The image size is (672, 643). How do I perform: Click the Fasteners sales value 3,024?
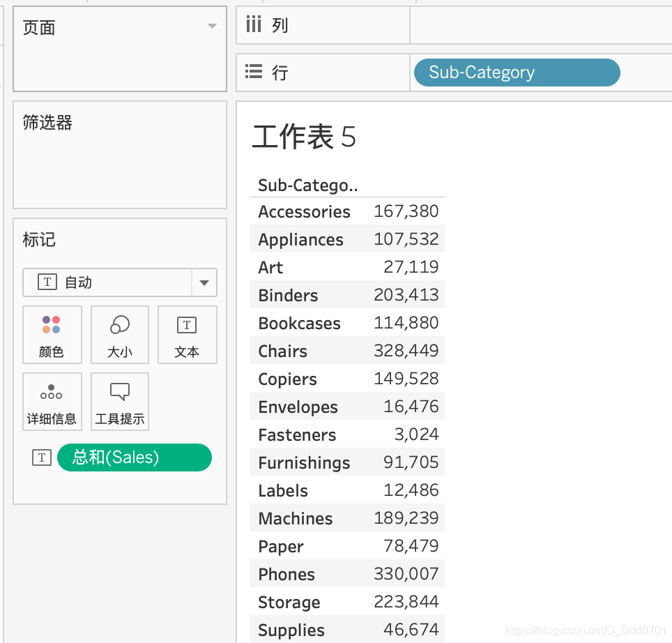click(x=416, y=434)
